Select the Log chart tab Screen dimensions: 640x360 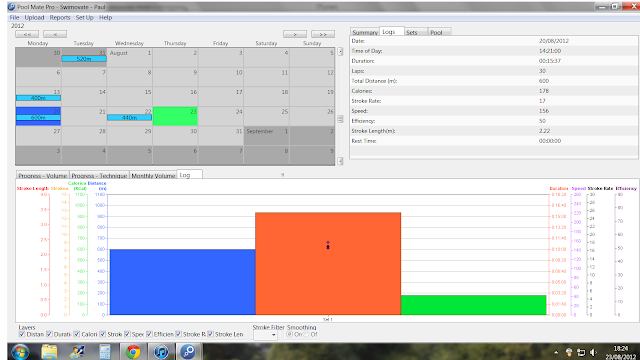pos(189,175)
